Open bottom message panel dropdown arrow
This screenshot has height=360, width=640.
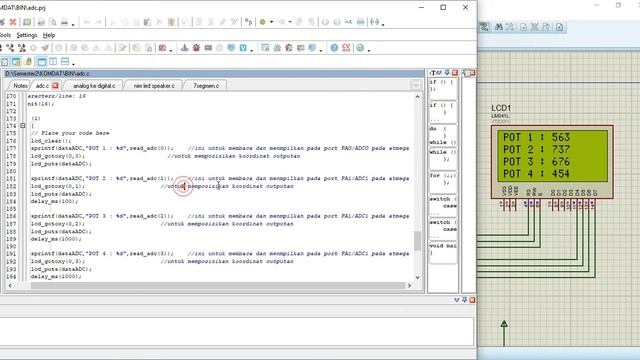click(x=456, y=300)
